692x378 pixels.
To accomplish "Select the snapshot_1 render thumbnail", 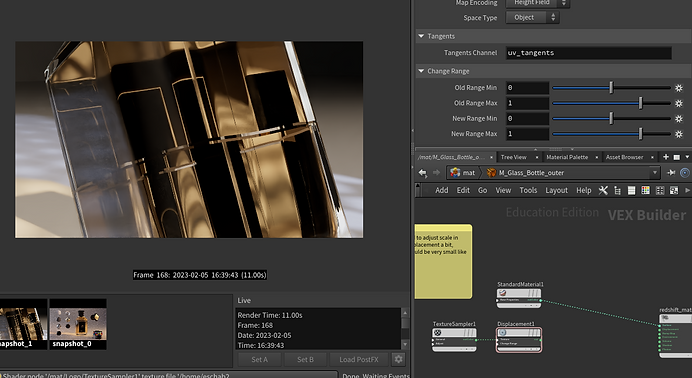I will click(x=23, y=324).
